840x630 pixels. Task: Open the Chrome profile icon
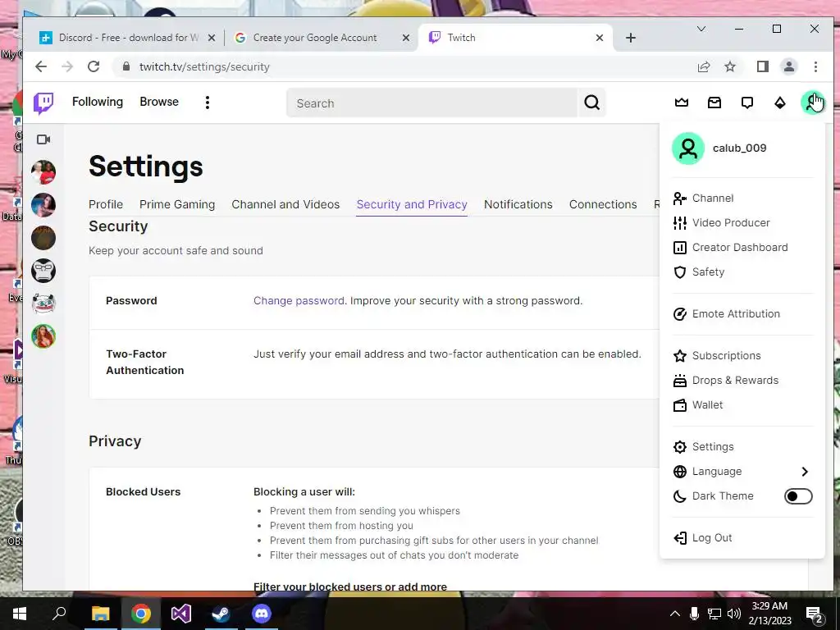tap(789, 66)
